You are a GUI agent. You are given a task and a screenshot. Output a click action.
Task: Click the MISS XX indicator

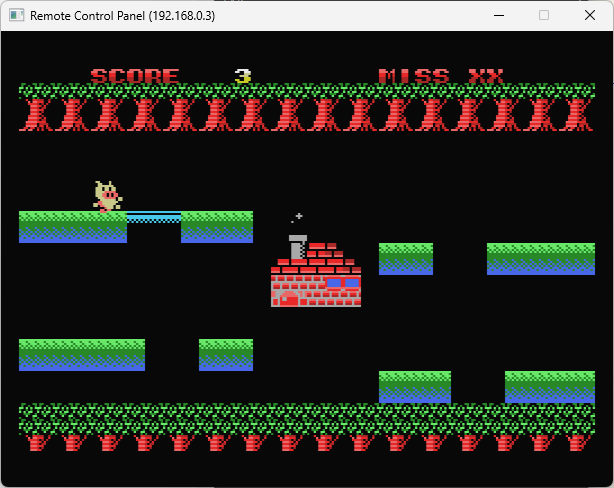point(441,76)
